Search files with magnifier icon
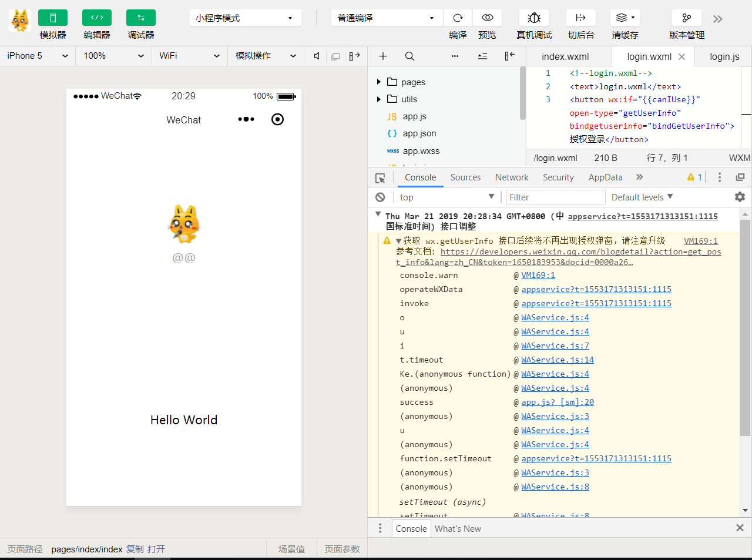The image size is (752, 560). [409, 56]
